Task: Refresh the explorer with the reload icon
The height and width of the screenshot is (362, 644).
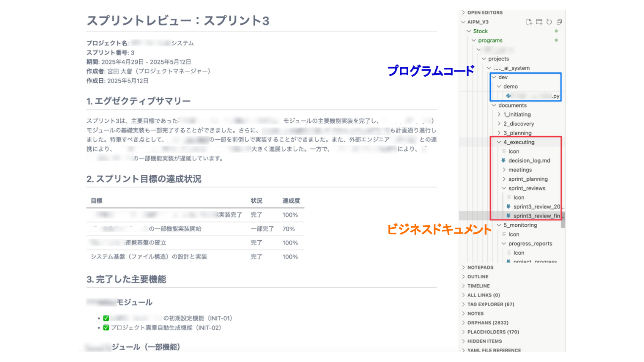Action: [549, 22]
